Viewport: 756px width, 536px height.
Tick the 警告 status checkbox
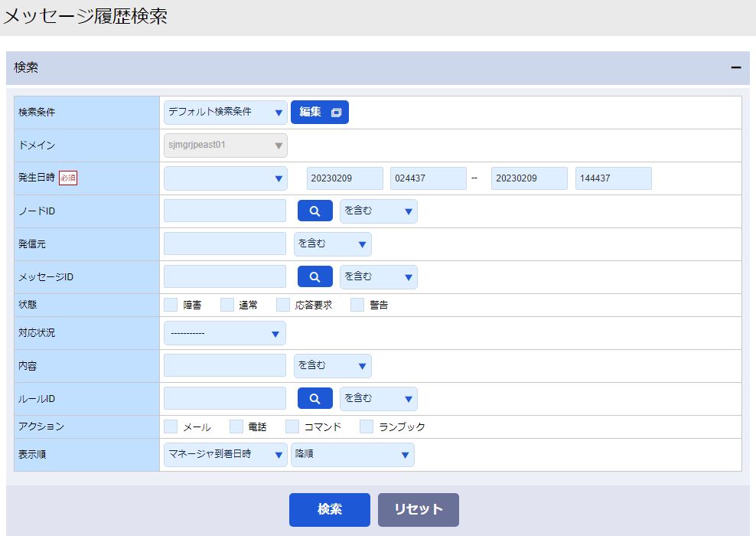click(x=357, y=305)
